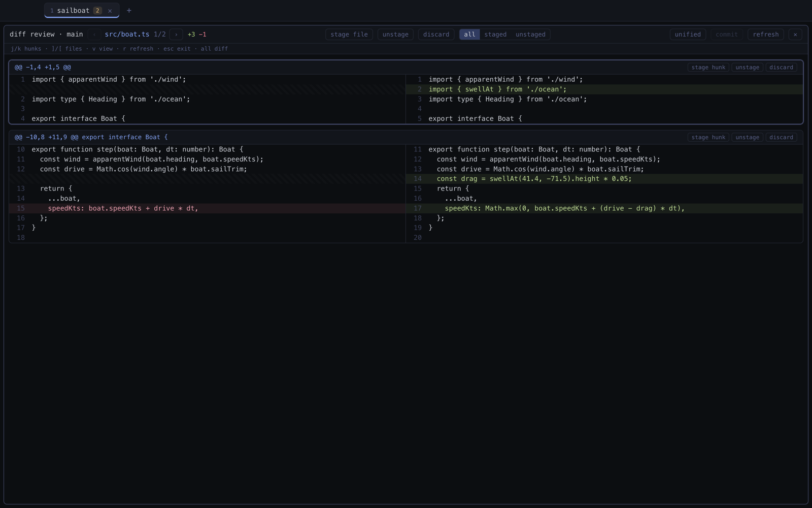Click badge 2 on sailboat tab

click(97, 11)
